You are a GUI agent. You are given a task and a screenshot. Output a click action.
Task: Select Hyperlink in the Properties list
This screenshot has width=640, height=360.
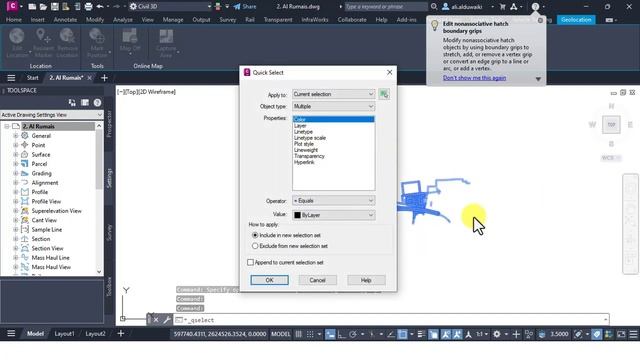304,162
